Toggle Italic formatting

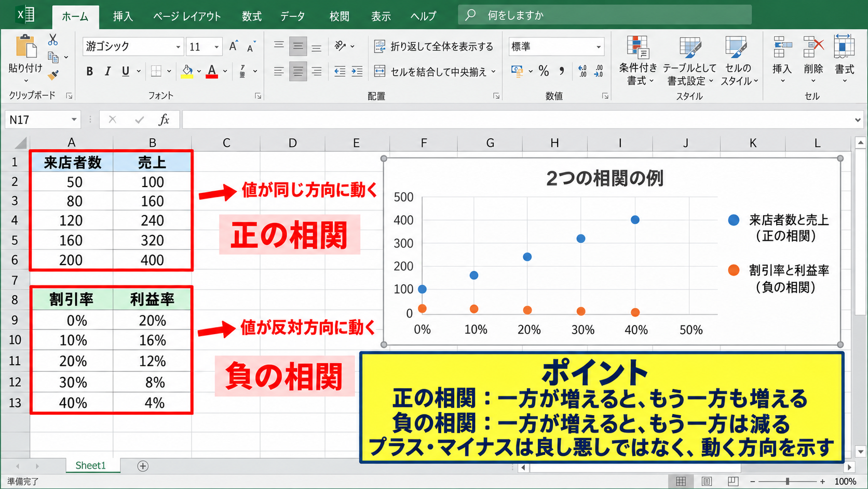(107, 71)
